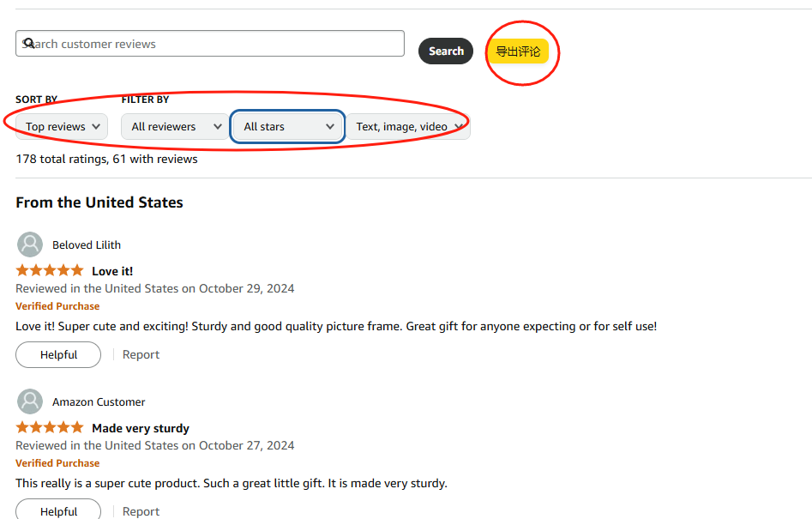Open the 'Love it!' review title

(x=112, y=272)
